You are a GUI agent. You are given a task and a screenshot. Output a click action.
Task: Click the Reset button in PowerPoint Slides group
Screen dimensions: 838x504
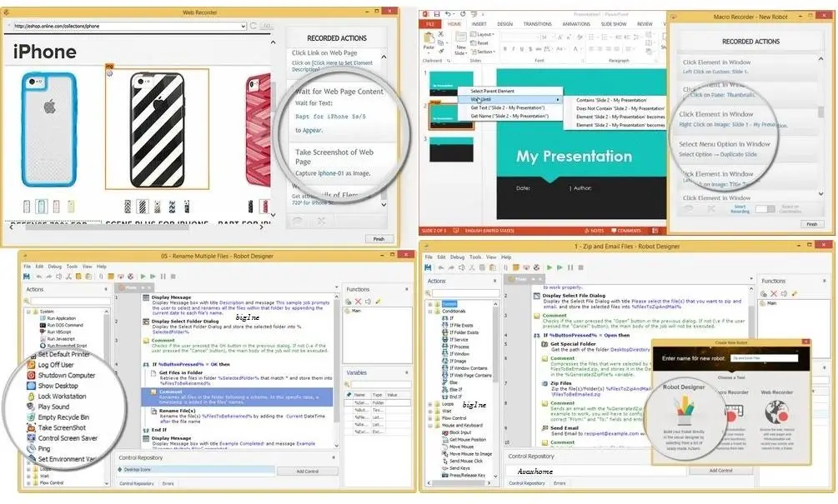[x=479, y=43]
